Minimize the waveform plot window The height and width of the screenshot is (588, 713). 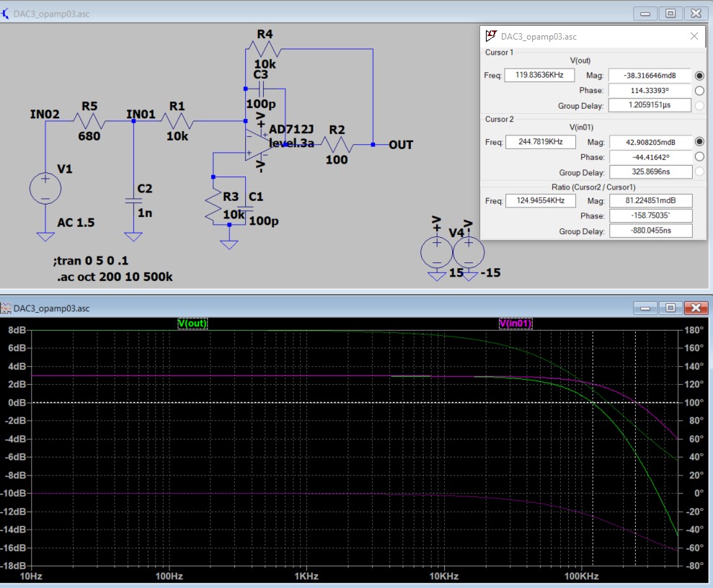tap(645, 308)
